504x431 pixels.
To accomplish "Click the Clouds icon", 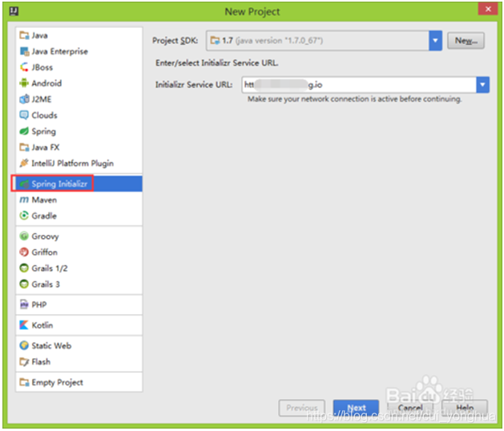I will coord(24,115).
